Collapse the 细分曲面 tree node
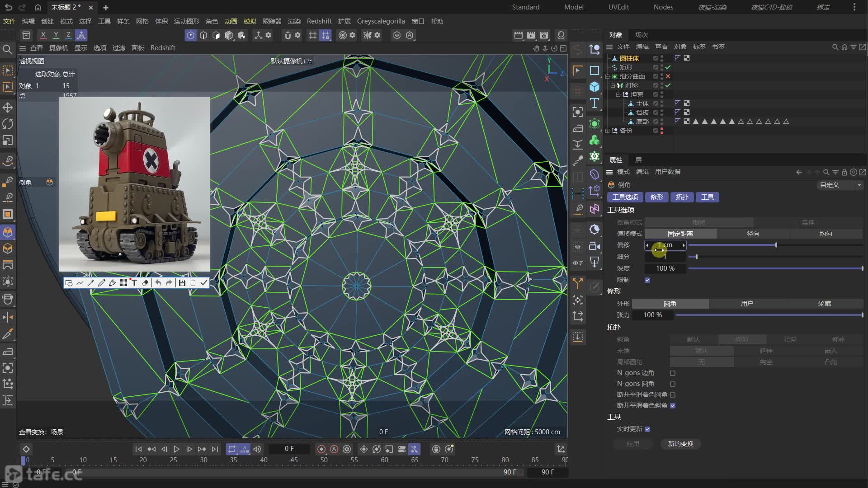The image size is (868, 488). coord(607,76)
